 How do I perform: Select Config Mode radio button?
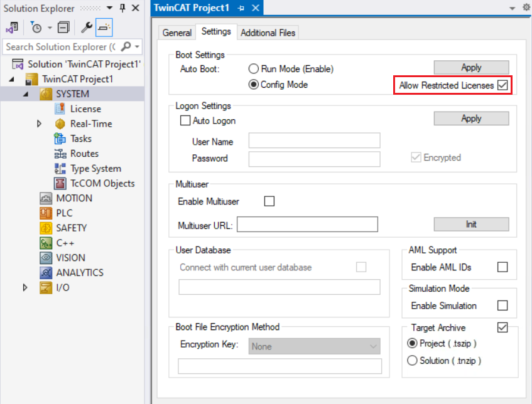254,85
